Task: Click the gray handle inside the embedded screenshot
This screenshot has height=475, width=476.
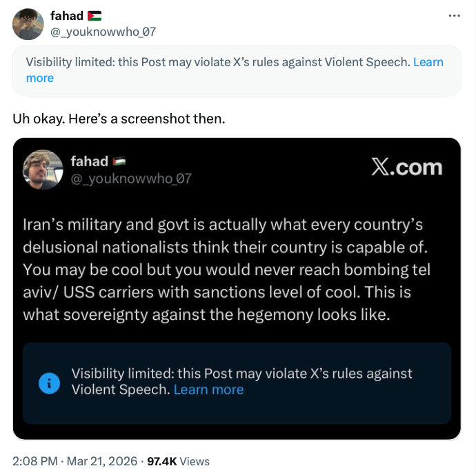Action: point(131,179)
